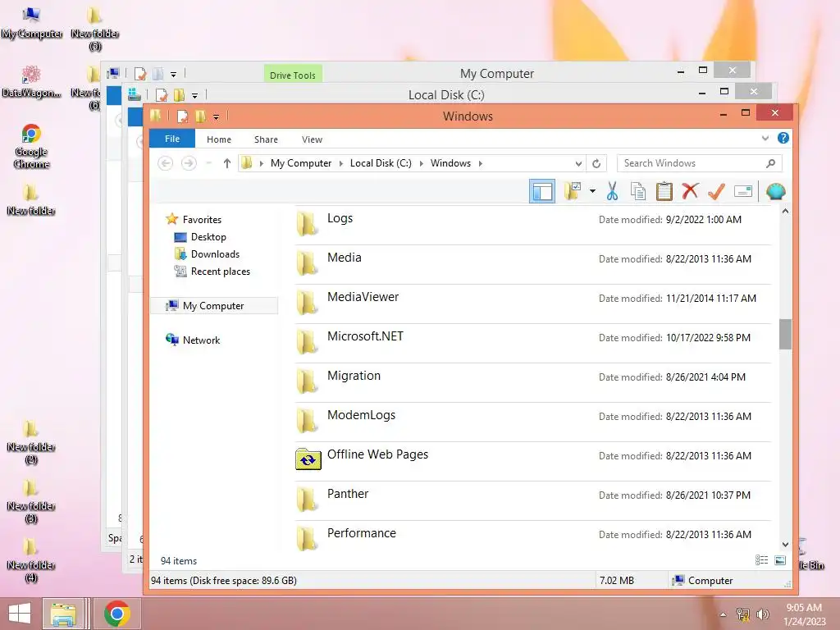Select My Computer in the navigation pane
The height and width of the screenshot is (630, 840).
214,305
